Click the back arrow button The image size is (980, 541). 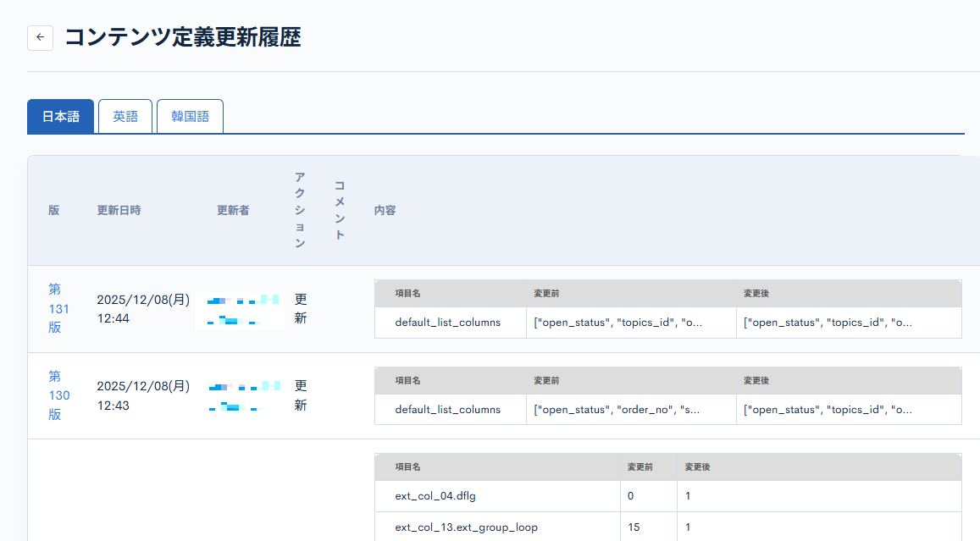coord(40,37)
